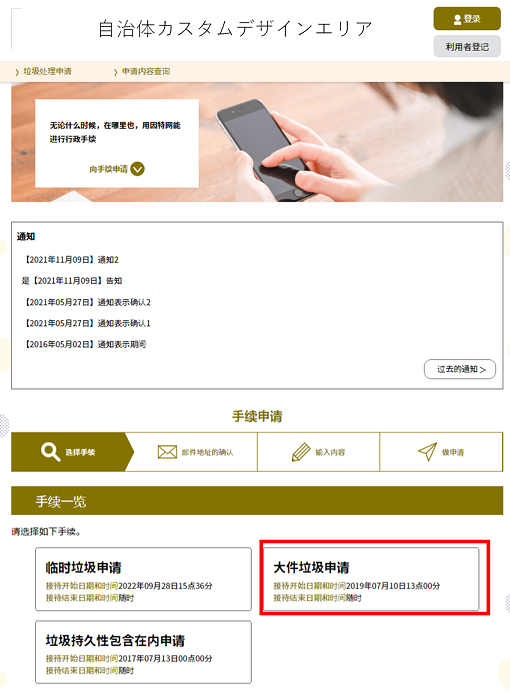This screenshot has height=694, width=510.
Task: Click the paper plane icon for 做申请
Action: 428,452
